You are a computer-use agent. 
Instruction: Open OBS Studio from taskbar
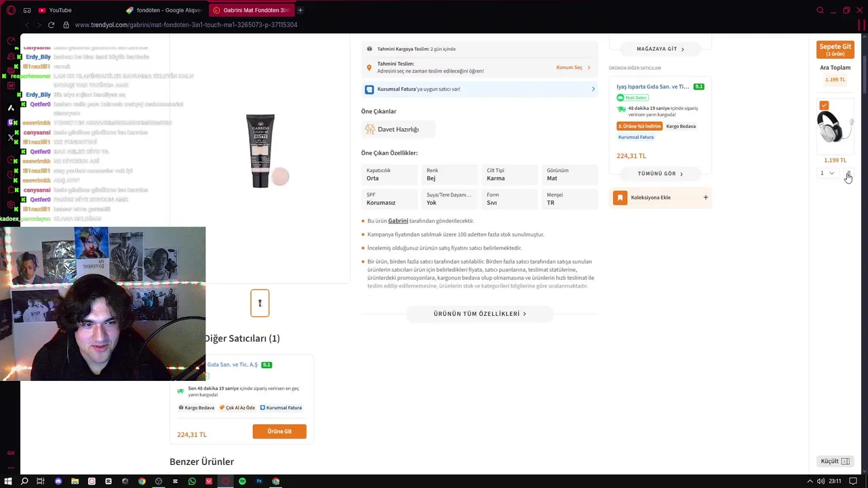[x=159, y=481]
